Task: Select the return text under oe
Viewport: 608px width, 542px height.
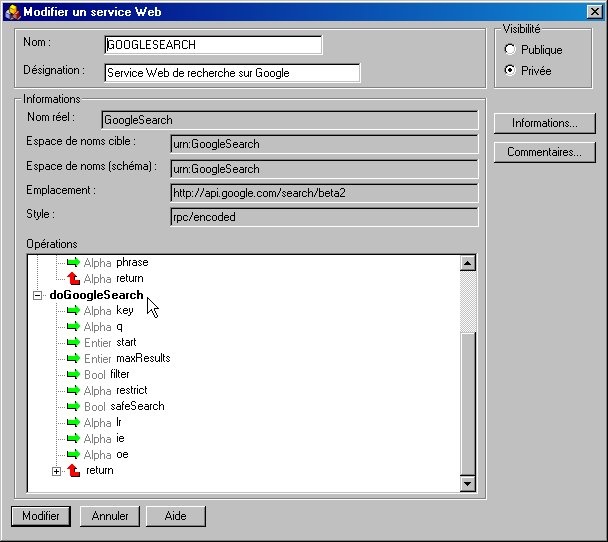Action: pos(100,470)
